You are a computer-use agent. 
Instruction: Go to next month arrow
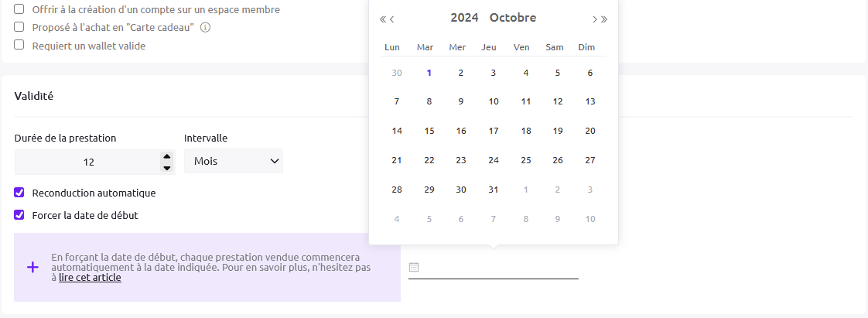point(595,19)
